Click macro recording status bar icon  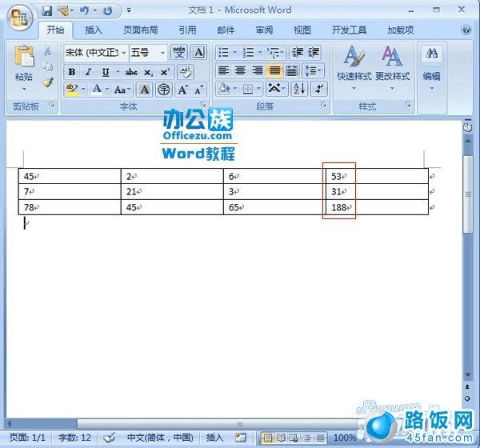(240, 438)
